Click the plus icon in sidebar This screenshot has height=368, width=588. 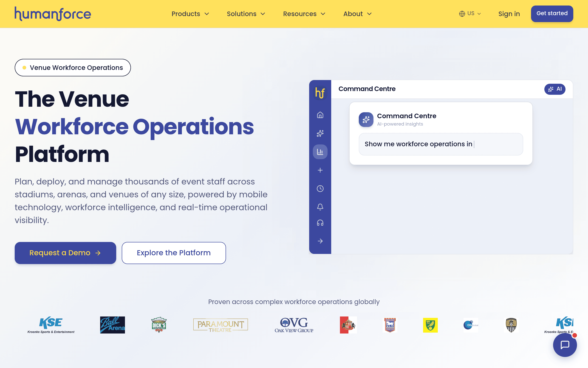tap(320, 170)
